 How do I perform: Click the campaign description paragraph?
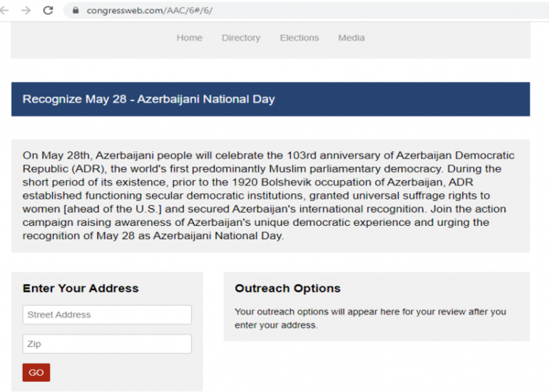(269, 195)
